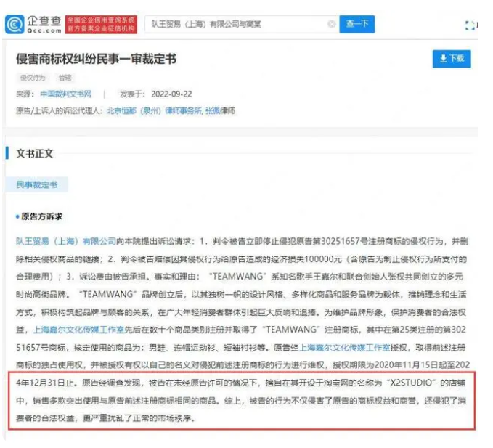This screenshot has height=448, width=493.
Task: Click the 管辖 tag
Action: point(65,78)
